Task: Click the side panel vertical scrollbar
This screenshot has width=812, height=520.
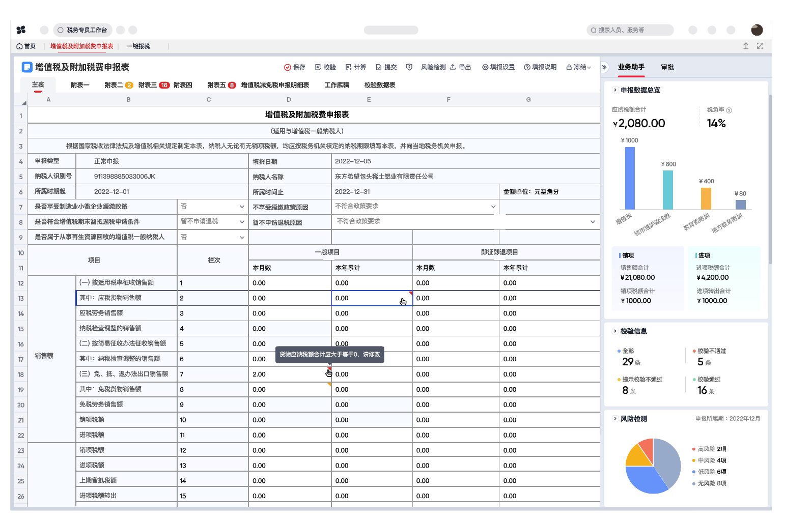Action: [770, 178]
